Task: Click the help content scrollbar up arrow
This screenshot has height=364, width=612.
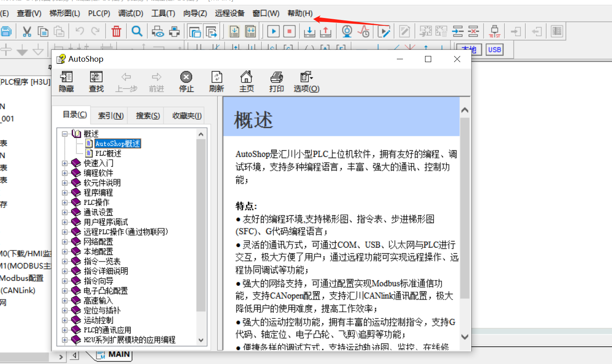Action: tap(465, 110)
